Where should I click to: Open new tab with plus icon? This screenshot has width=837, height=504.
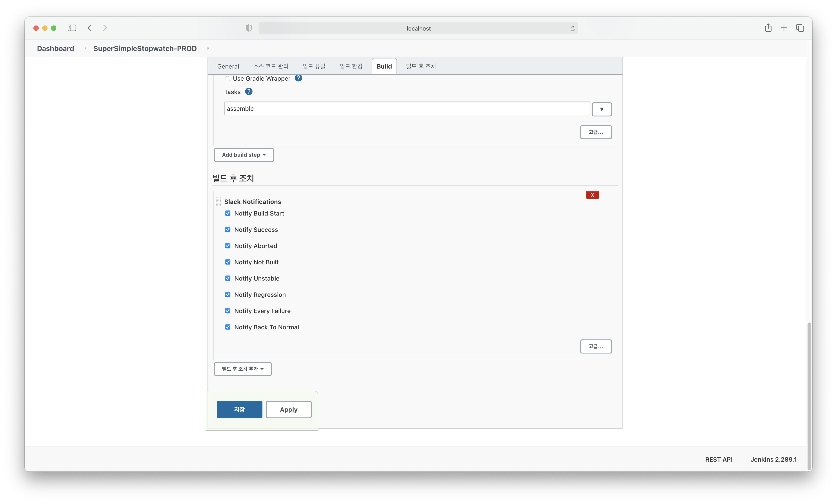(784, 28)
